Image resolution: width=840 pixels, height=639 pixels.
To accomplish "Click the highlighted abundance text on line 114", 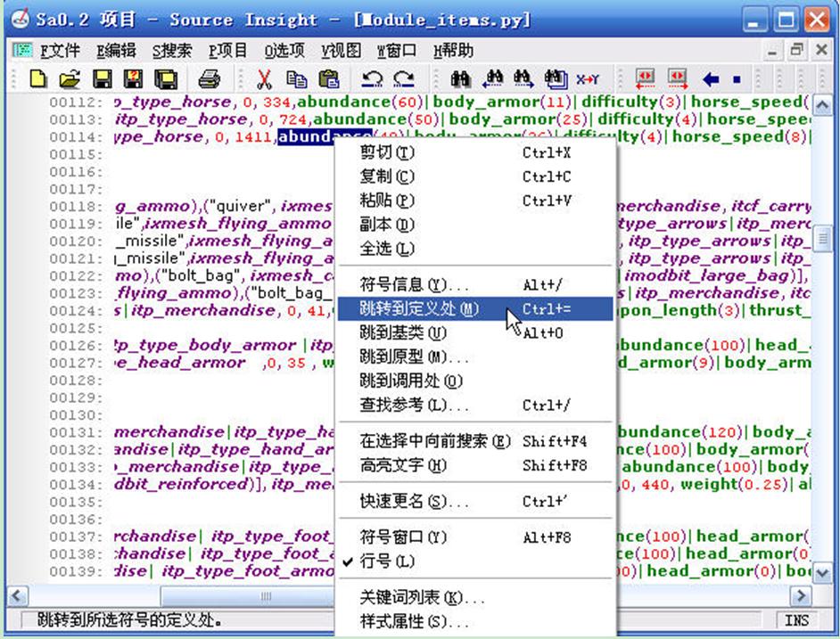I will tap(312, 136).
